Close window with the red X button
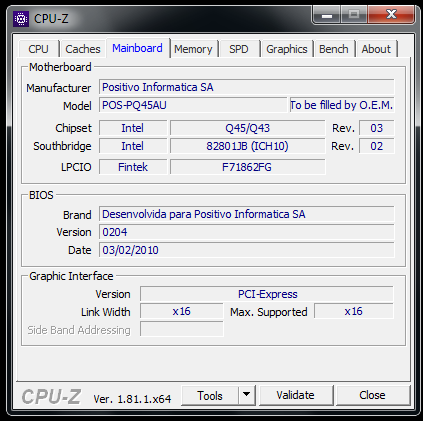 [391, 15]
